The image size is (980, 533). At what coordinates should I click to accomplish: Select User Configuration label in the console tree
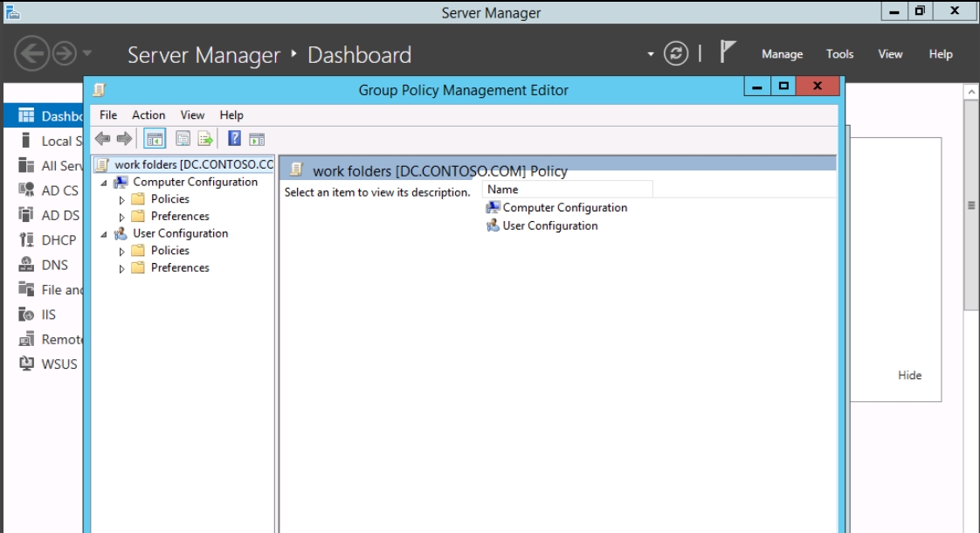181,233
